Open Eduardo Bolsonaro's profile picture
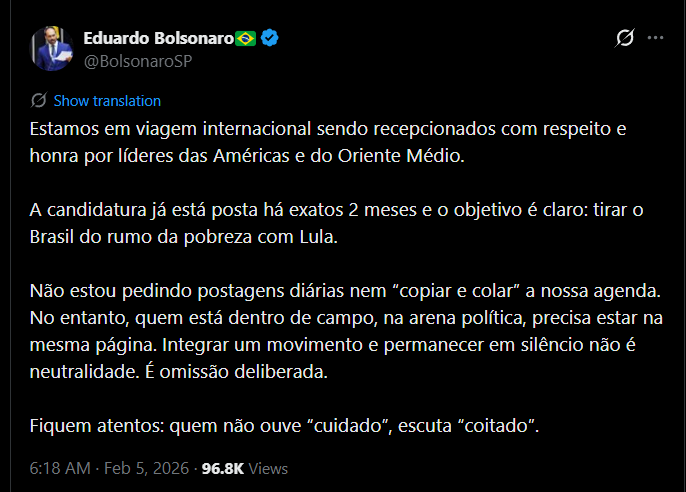 [51, 49]
